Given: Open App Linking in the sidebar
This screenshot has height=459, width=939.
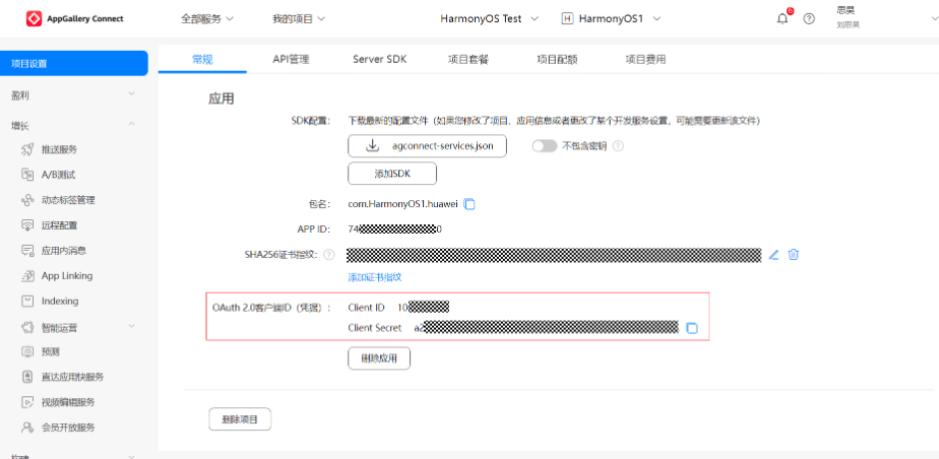Looking at the screenshot, I should pos(67,276).
